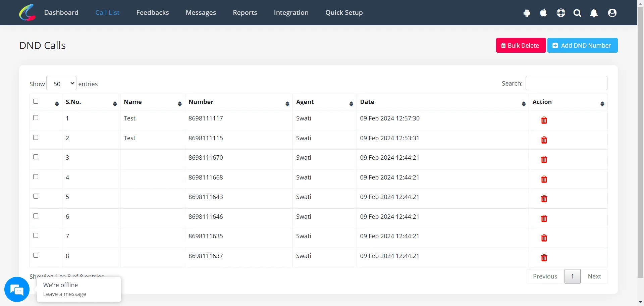Open the Messages menu

pyautogui.click(x=201, y=12)
